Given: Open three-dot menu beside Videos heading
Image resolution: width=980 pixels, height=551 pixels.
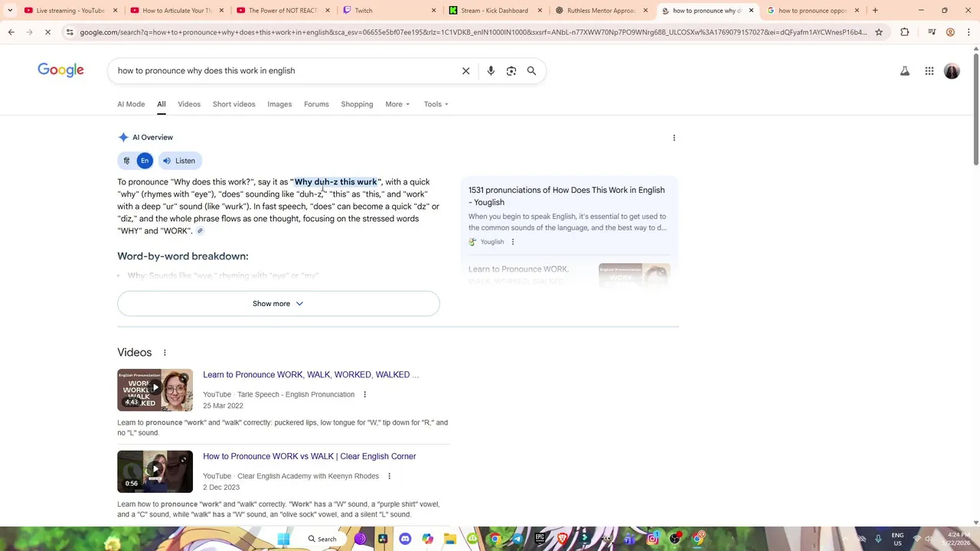Looking at the screenshot, I should 164,353.
